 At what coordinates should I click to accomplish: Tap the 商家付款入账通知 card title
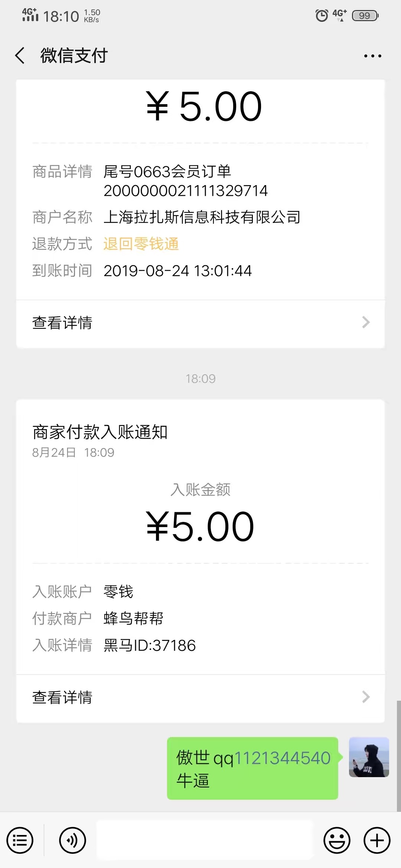100,432
